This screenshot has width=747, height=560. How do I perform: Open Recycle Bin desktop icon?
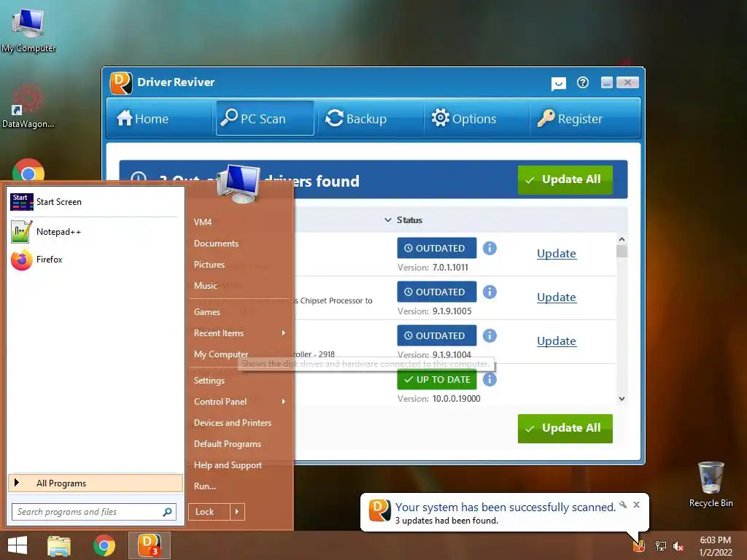point(711,484)
